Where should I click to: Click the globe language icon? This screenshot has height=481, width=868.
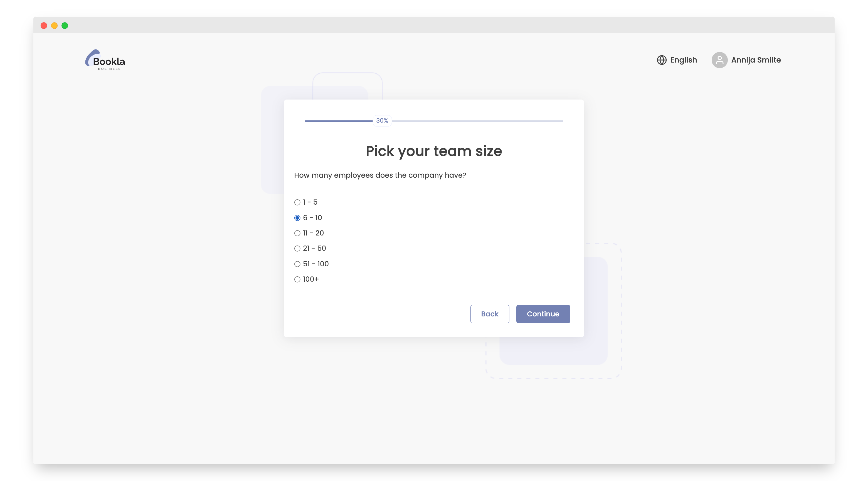click(x=662, y=59)
